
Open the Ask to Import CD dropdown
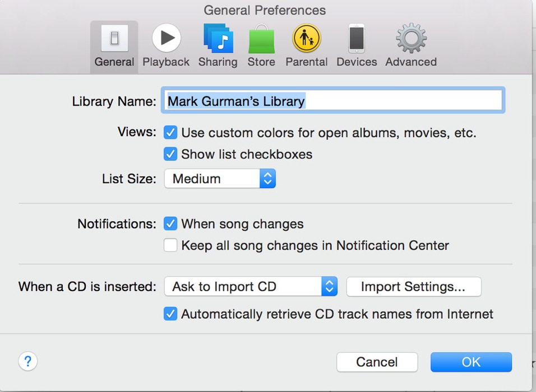[251, 287]
